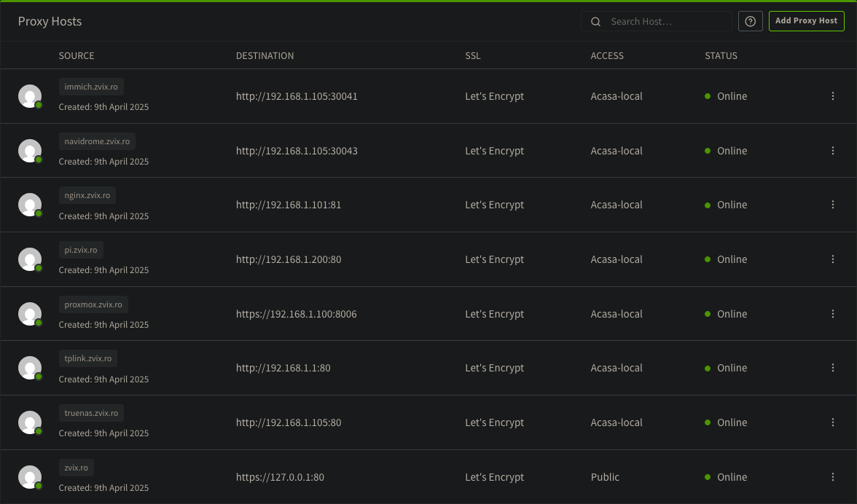The image size is (857, 504).
Task: Select destination http://192.168.1.105:80
Action: (x=289, y=422)
